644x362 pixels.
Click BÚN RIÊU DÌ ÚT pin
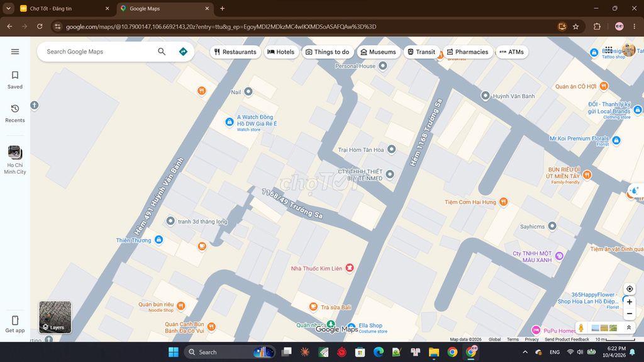click(587, 174)
